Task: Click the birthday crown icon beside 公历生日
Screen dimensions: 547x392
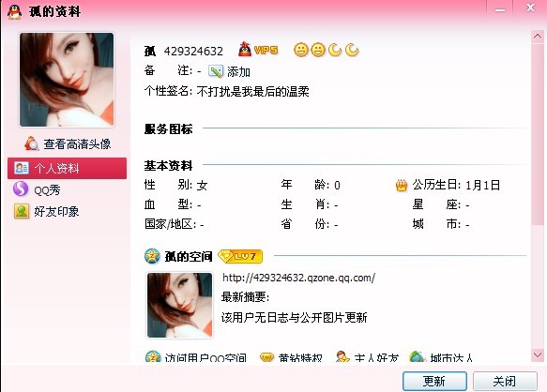Action: click(x=402, y=185)
